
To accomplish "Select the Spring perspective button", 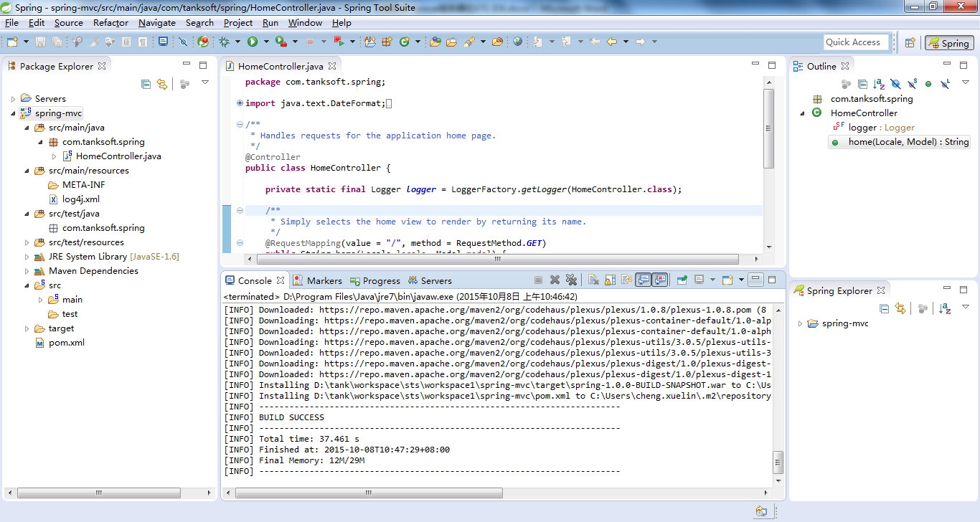I will (949, 43).
